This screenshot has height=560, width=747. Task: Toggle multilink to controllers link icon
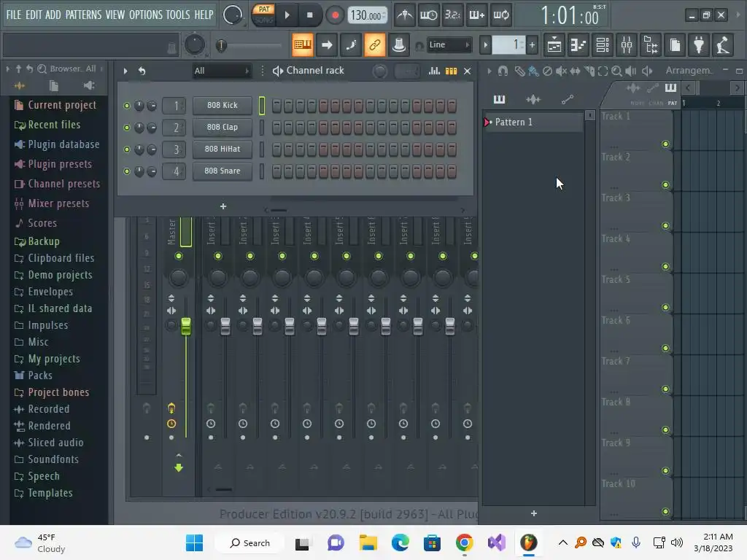[x=374, y=45]
